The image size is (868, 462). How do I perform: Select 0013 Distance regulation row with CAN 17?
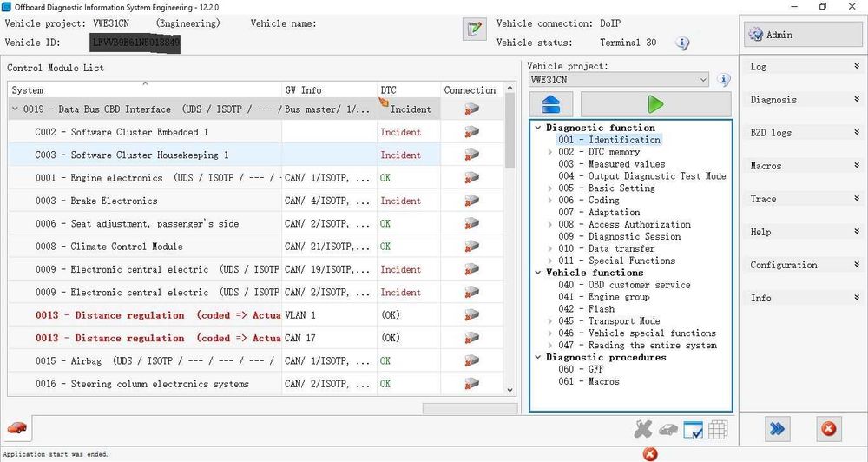(x=256, y=338)
